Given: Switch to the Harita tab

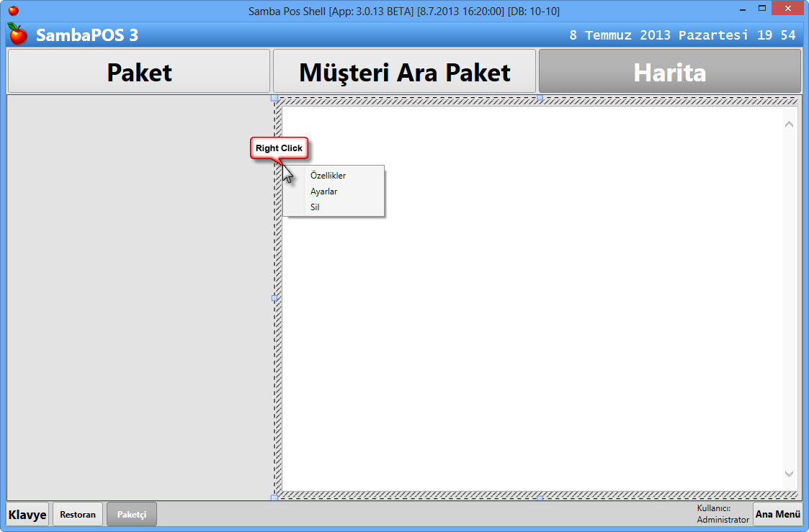Looking at the screenshot, I should (669, 72).
